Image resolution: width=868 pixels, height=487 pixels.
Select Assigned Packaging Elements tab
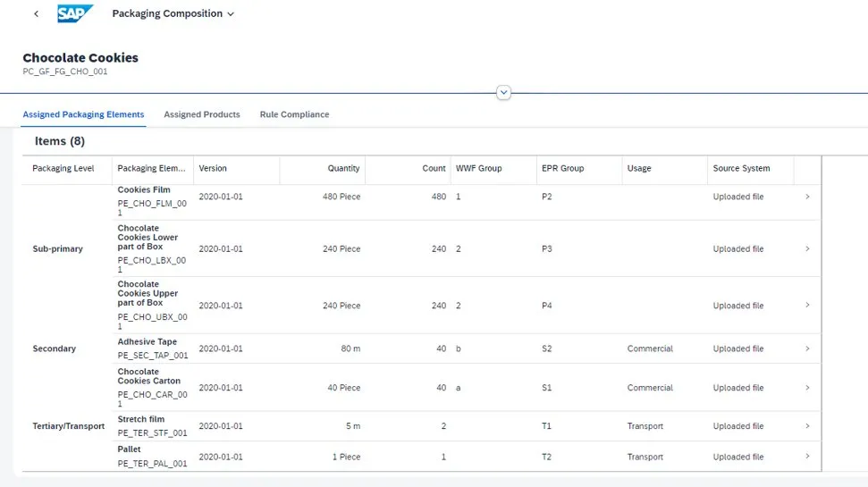[x=83, y=114]
